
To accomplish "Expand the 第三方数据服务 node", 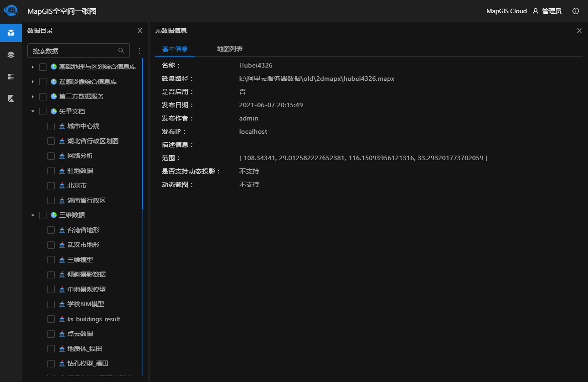I will click(33, 97).
